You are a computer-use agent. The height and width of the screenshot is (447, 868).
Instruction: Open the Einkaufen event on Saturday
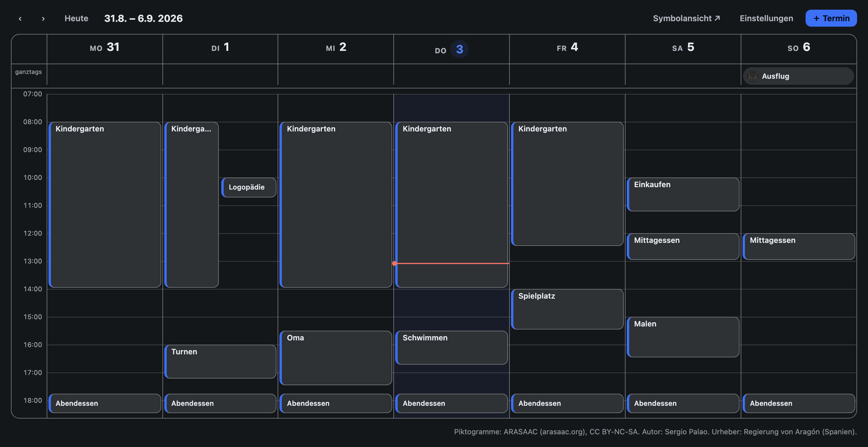[683, 194]
